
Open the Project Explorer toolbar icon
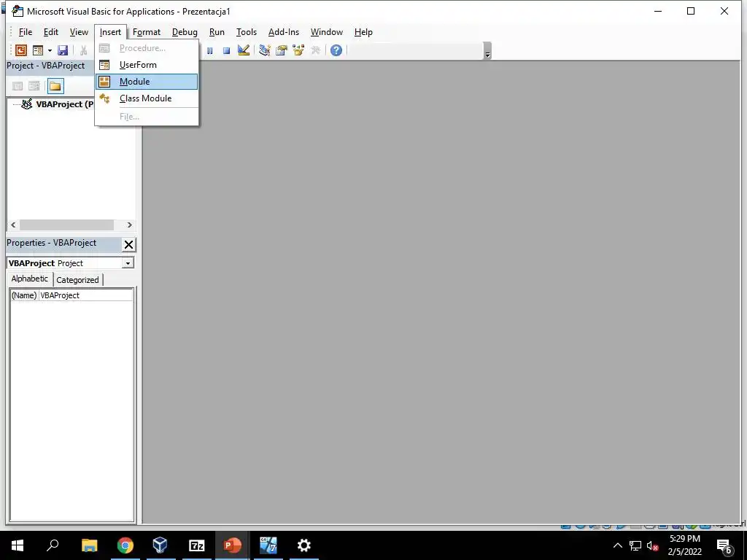click(264, 50)
